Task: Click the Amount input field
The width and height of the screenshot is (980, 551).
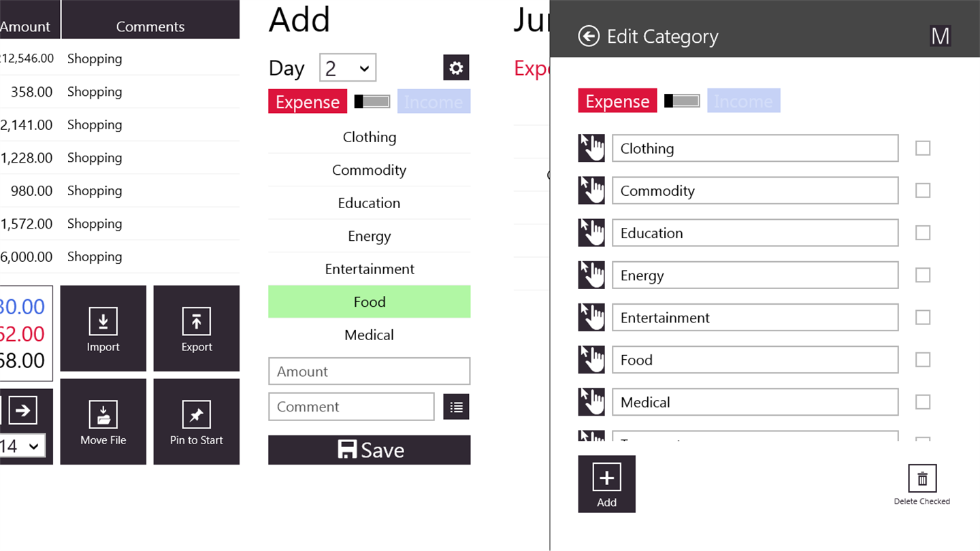Action: [x=370, y=371]
